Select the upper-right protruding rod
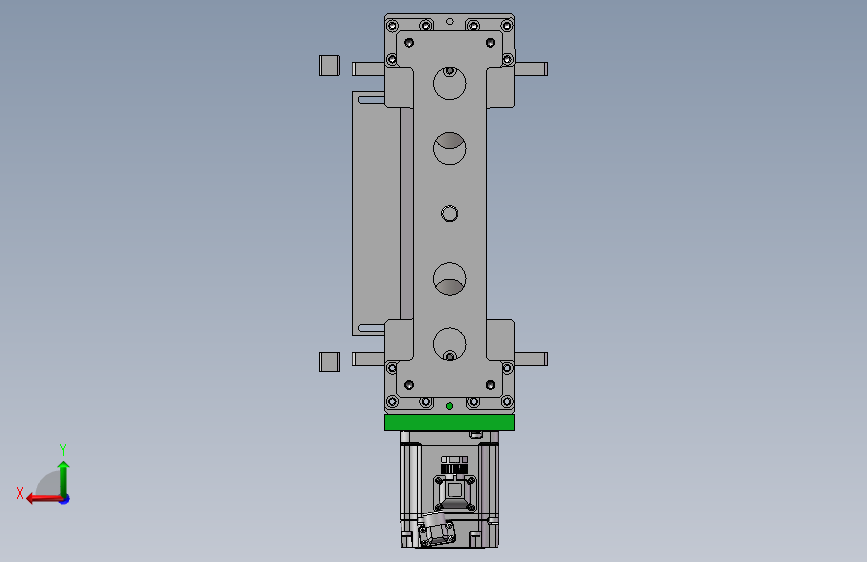This screenshot has width=867, height=562. pos(531,69)
